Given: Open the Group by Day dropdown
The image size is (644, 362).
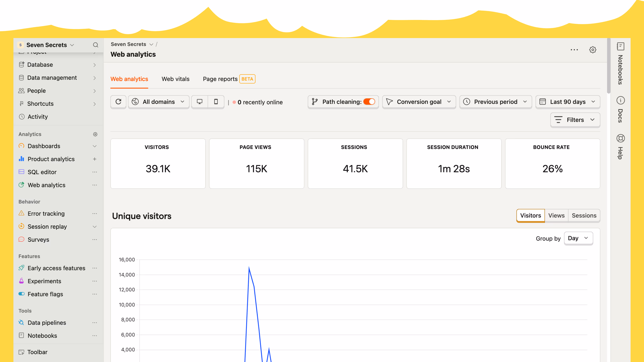Looking at the screenshot, I should [578, 238].
